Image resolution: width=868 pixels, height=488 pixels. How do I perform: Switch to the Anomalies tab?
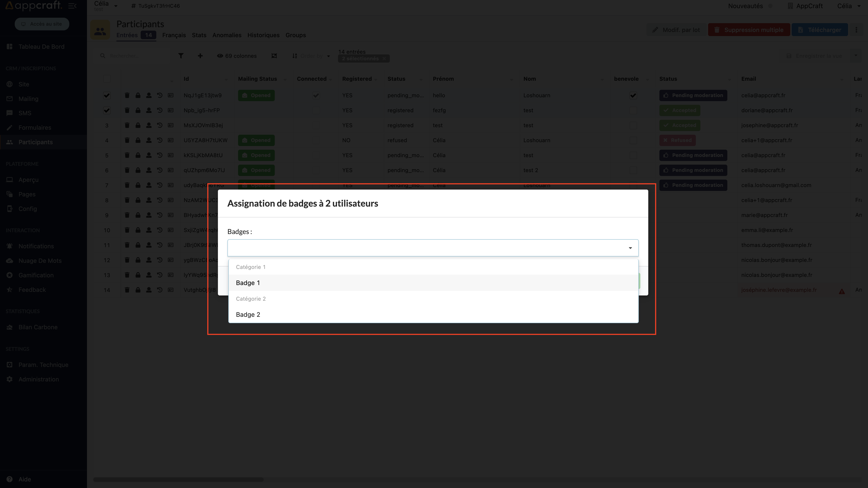coord(227,35)
